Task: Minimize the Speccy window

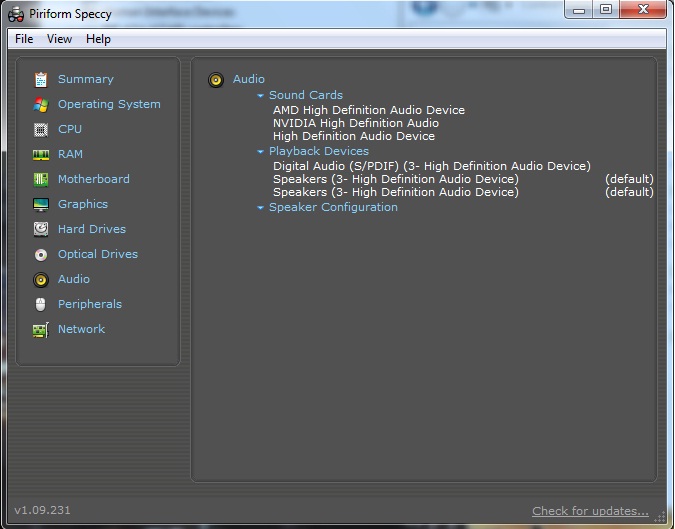Action: tap(579, 9)
